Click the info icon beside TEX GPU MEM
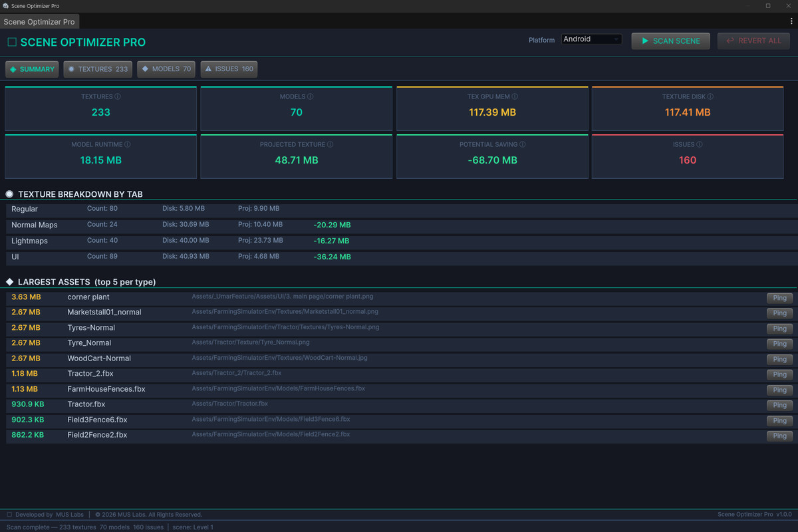 tap(515, 96)
